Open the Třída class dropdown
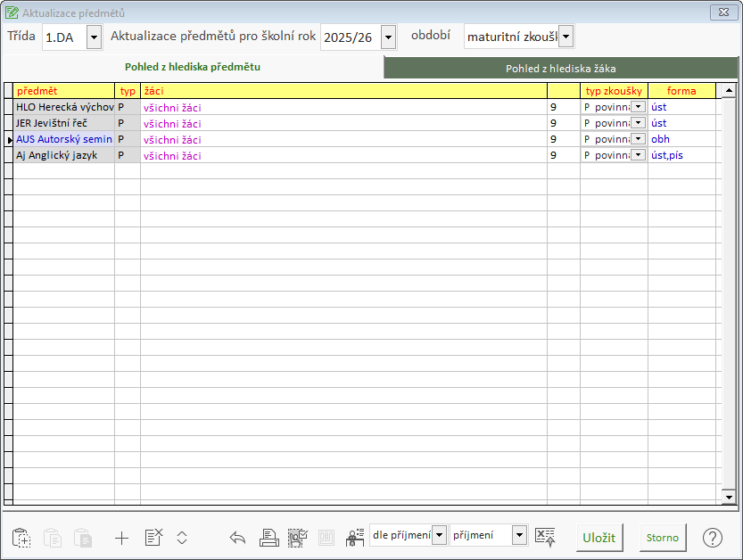743x560 pixels. 94,37
